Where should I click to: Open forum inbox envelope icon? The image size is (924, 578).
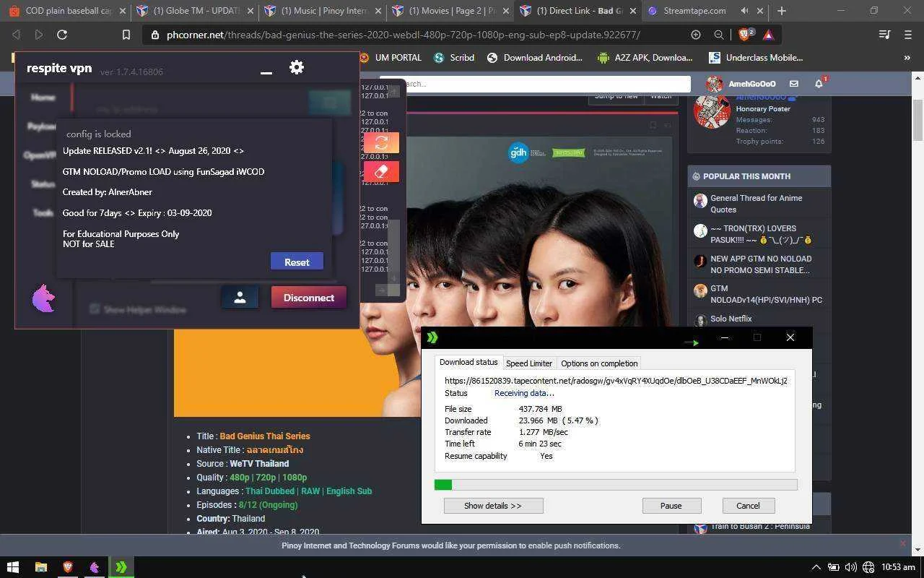(x=793, y=84)
